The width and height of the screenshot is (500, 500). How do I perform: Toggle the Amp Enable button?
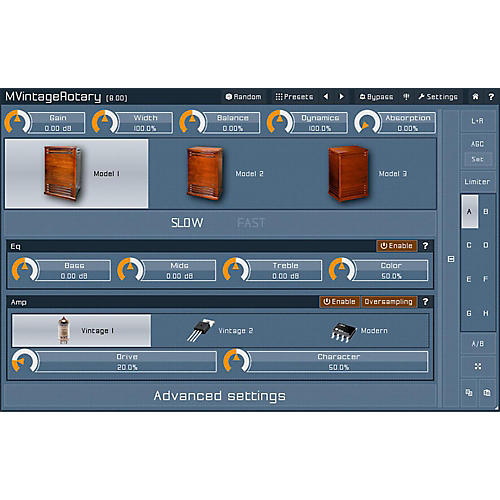point(340,302)
